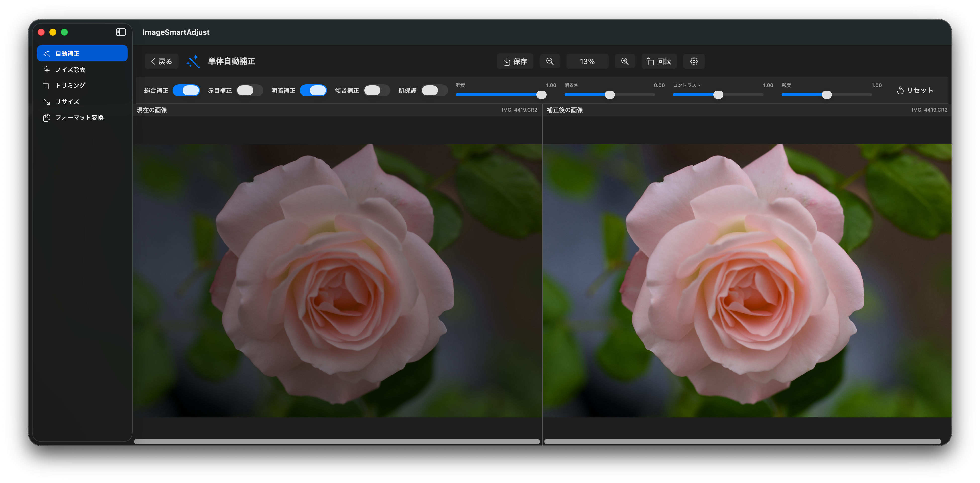The width and height of the screenshot is (980, 483).
Task: Rotate the image with the 回転 button
Action: 659,61
